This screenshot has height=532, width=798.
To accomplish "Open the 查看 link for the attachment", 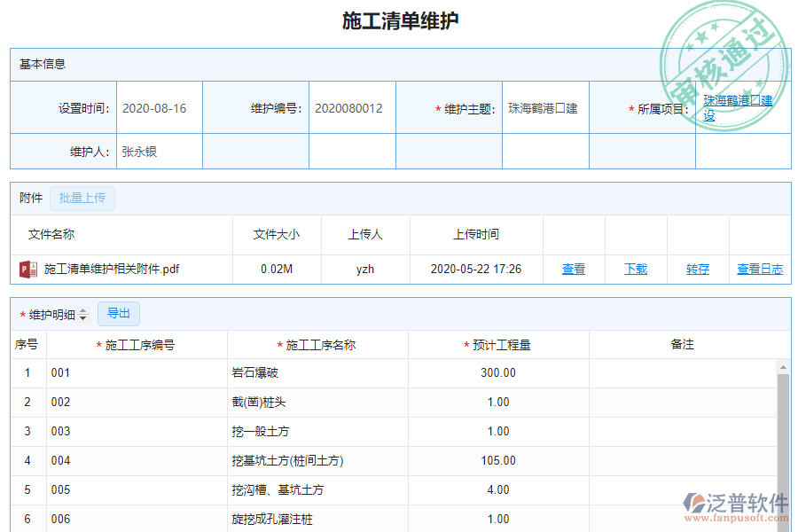I will coord(573,269).
